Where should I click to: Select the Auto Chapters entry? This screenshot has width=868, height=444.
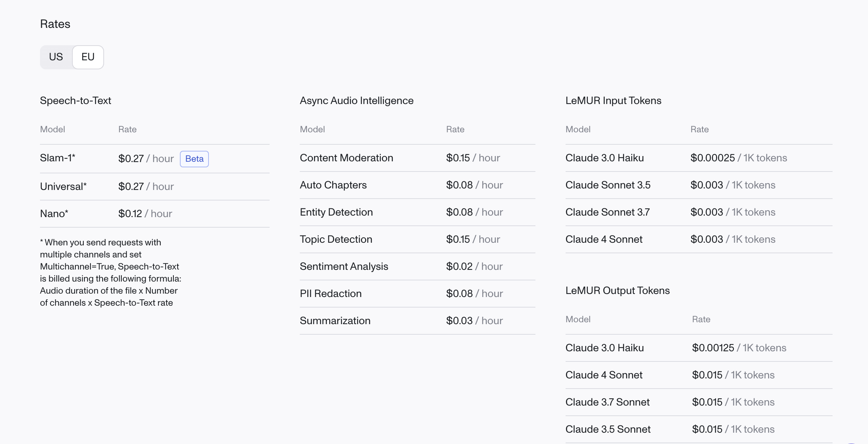tap(417, 185)
